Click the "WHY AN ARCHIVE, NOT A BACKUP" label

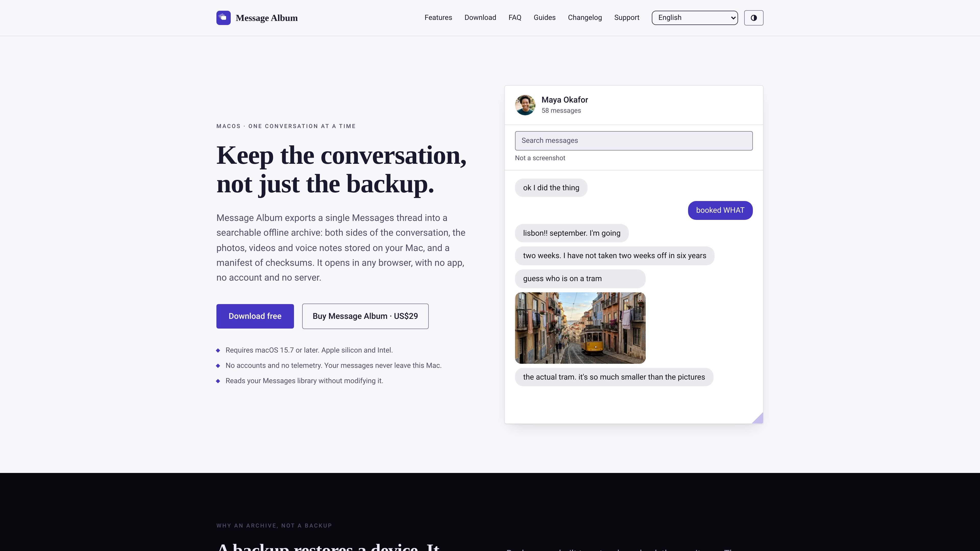[274, 525]
